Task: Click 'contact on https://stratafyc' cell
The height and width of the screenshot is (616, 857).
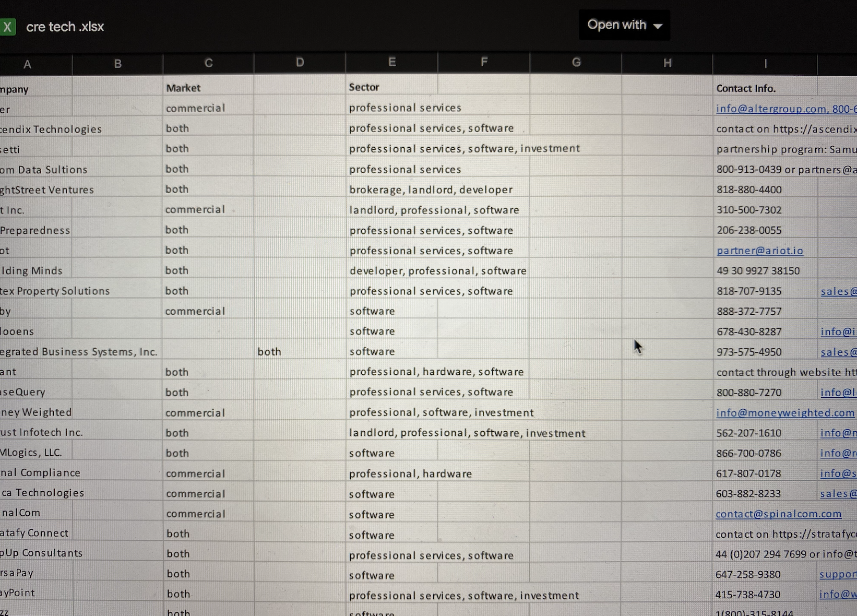Action: coord(786,534)
